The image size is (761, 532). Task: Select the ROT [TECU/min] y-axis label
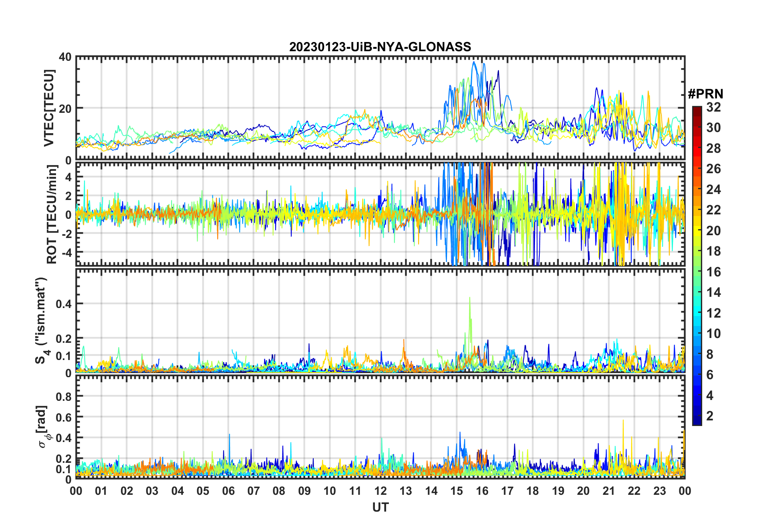pos(52,214)
